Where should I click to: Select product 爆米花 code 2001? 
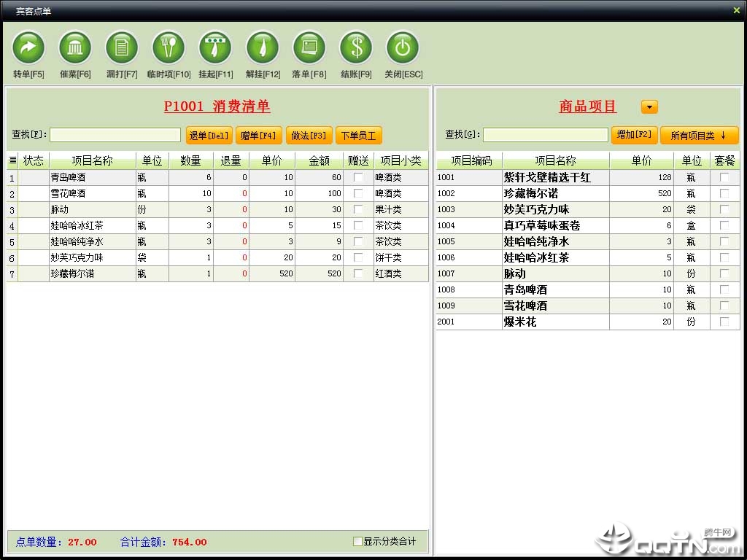(x=588, y=322)
